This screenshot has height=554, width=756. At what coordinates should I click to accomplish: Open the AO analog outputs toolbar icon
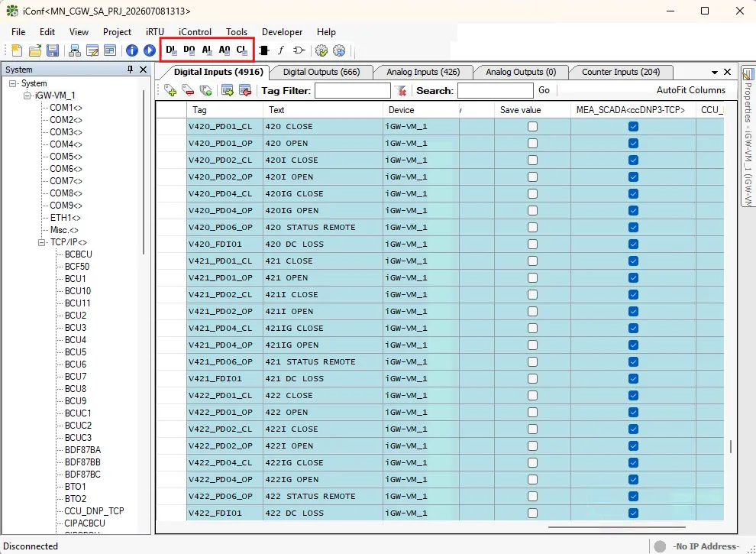pos(225,50)
